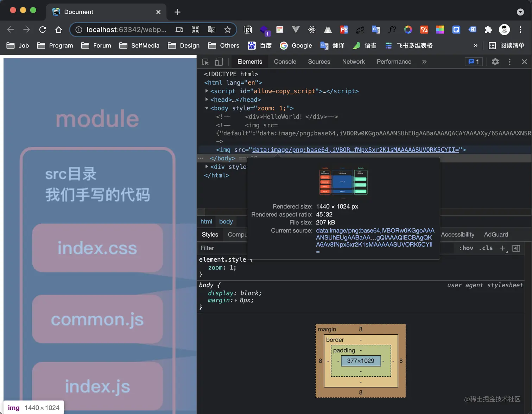Image resolution: width=532 pixels, height=414 pixels.
Task: Click the translate page icon in address bar
Action: coord(211,30)
